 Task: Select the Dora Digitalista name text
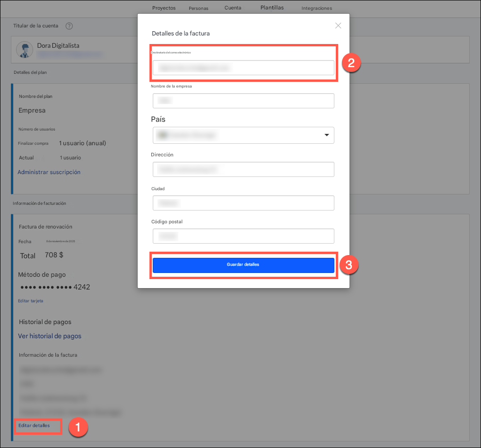click(x=58, y=45)
